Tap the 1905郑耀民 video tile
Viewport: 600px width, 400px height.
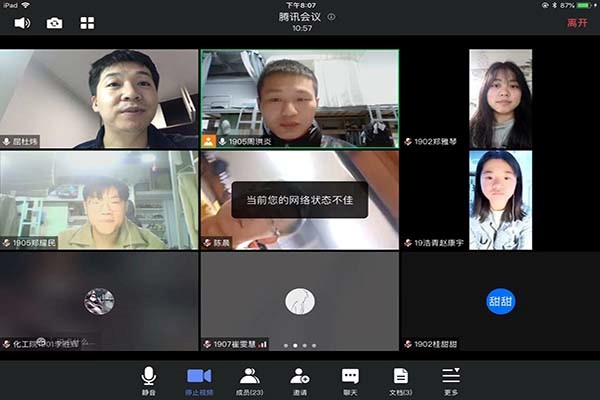(99, 199)
